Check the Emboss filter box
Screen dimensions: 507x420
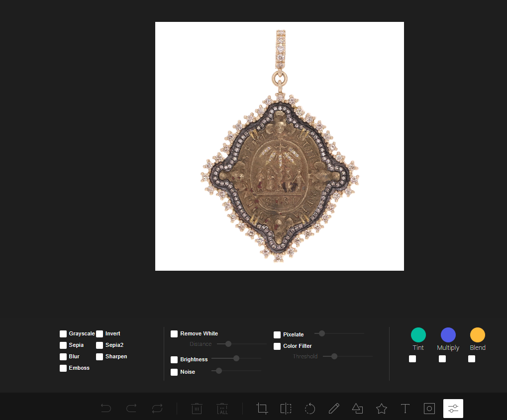click(x=63, y=368)
